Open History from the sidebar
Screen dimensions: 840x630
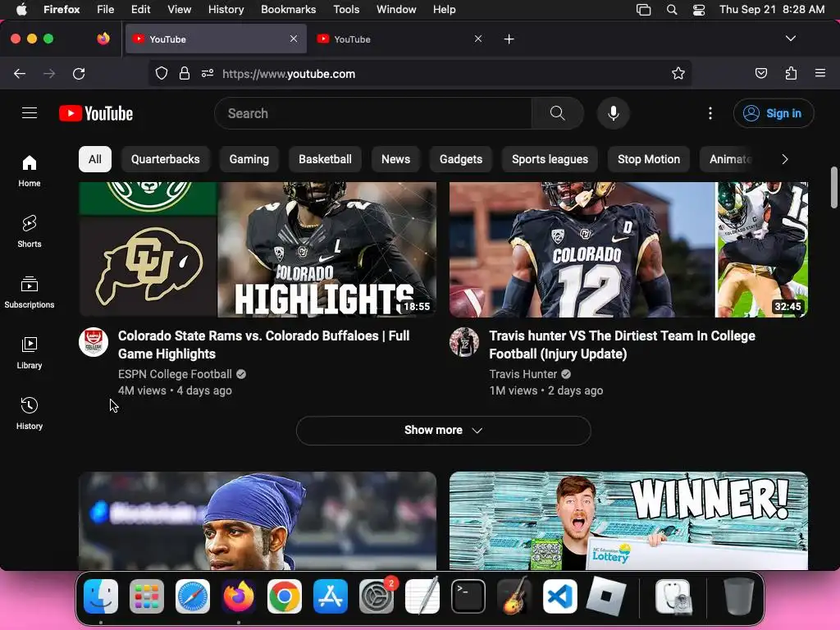pyautogui.click(x=30, y=413)
